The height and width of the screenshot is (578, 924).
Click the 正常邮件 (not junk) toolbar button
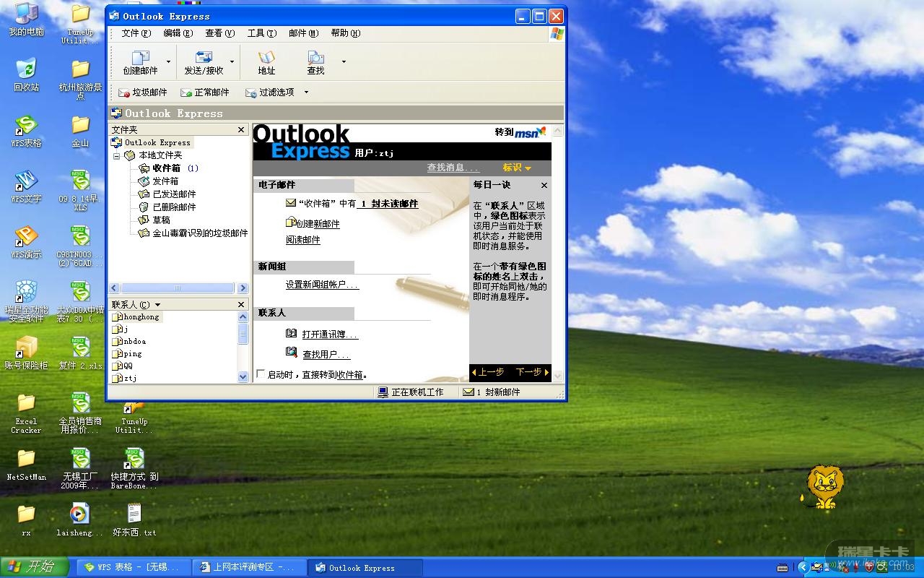(204, 92)
